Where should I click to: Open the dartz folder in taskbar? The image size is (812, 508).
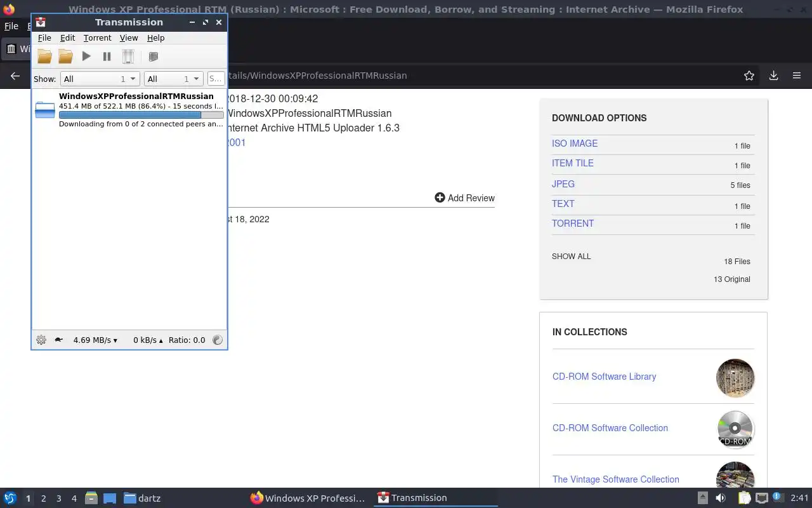tap(142, 498)
